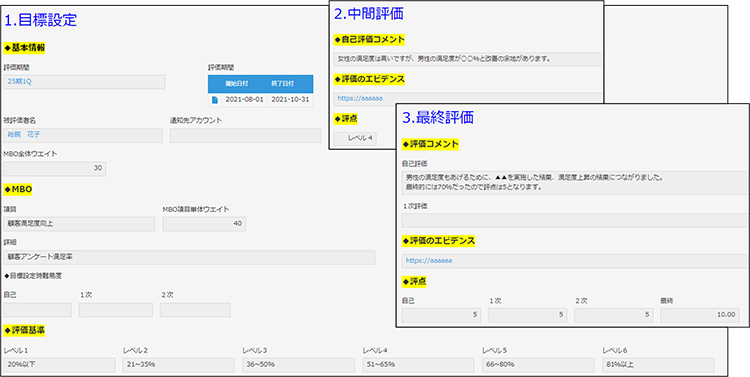Open the 25期1Q evaluation period link
The height and width of the screenshot is (377, 750).
coord(20,82)
